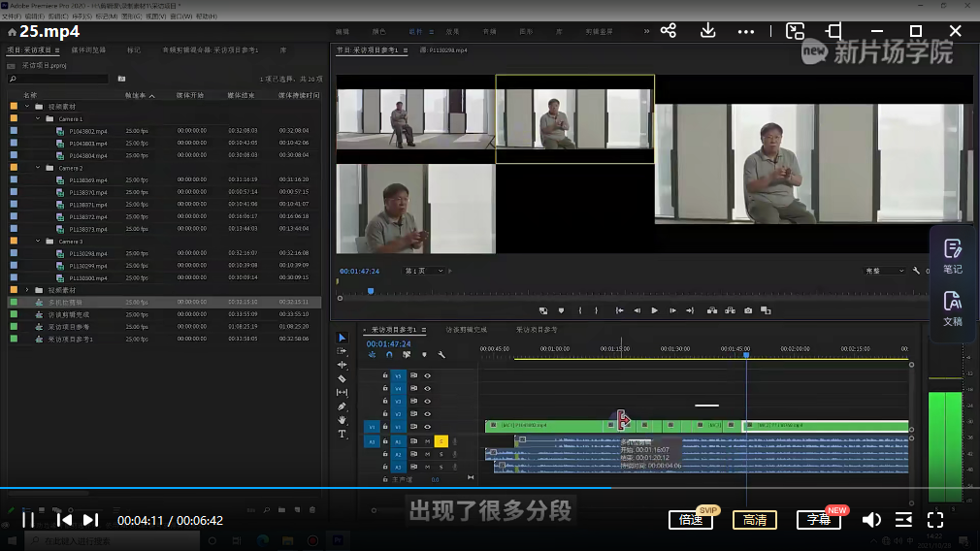Open the 序列(S) menu
980x551 pixels.
(82, 16)
